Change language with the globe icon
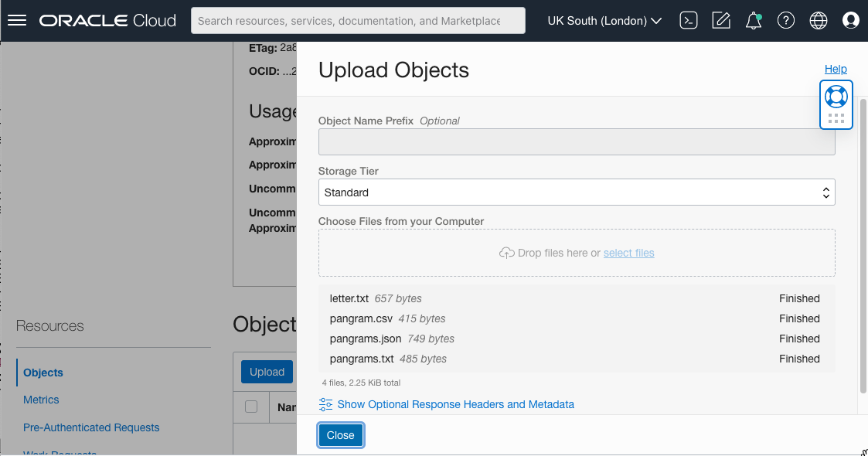868x456 pixels. [x=819, y=20]
